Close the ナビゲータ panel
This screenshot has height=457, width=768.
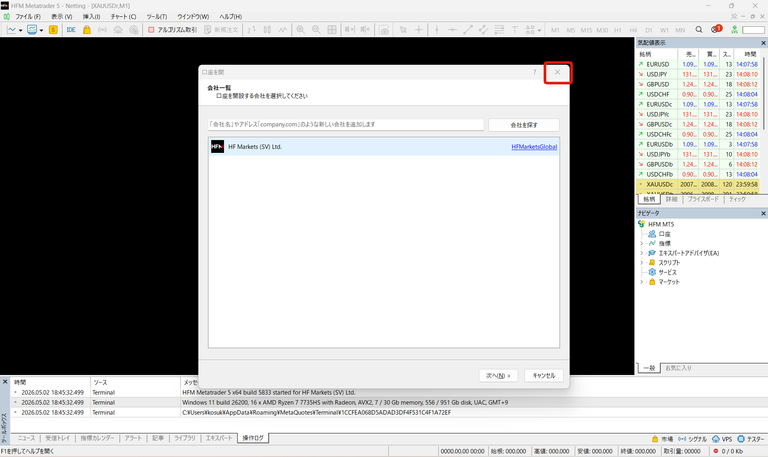point(763,214)
